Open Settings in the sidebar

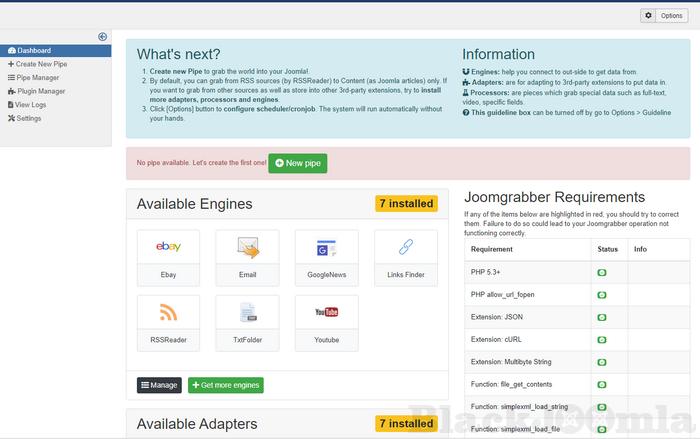pyautogui.click(x=28, y=118)
